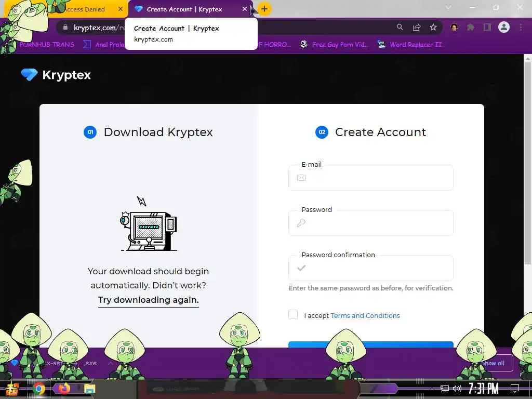Open the Word Replacer II bookmark

click(409, 45)
